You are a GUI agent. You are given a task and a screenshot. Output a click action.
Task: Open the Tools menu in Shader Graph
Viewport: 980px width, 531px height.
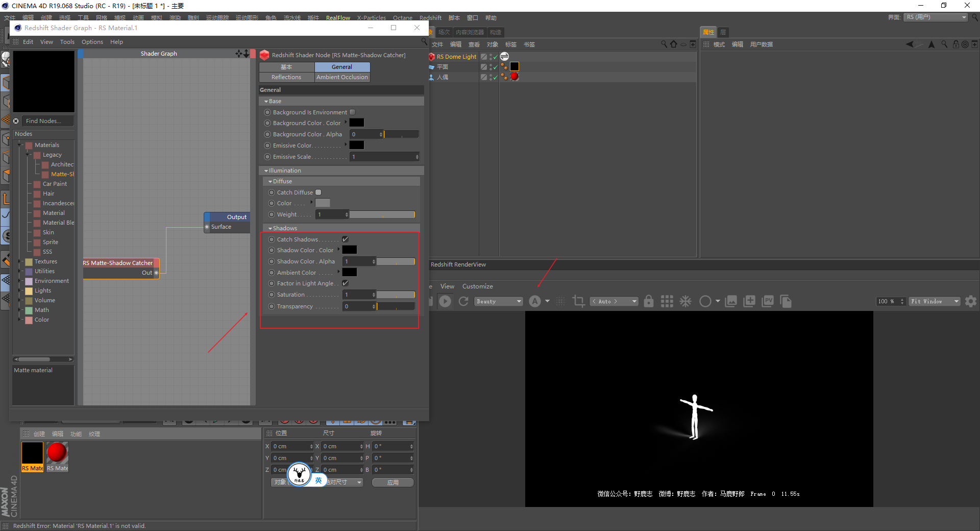pos(67,42)
